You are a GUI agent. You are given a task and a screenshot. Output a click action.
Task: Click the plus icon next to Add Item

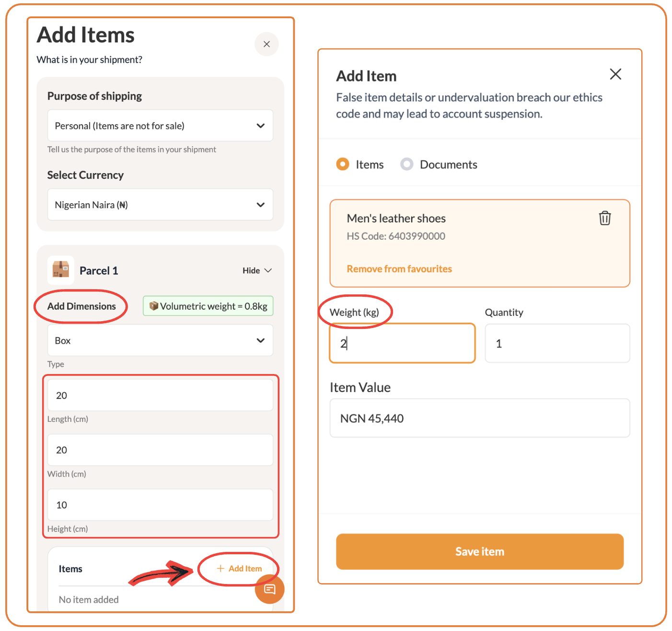(220, 568)
